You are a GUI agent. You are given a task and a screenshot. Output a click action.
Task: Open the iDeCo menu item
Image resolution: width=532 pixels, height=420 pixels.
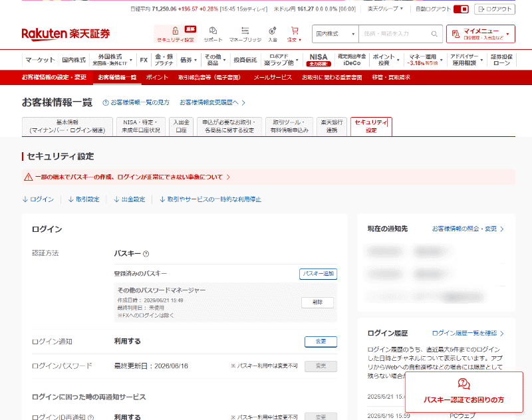[x=352, y=60]
